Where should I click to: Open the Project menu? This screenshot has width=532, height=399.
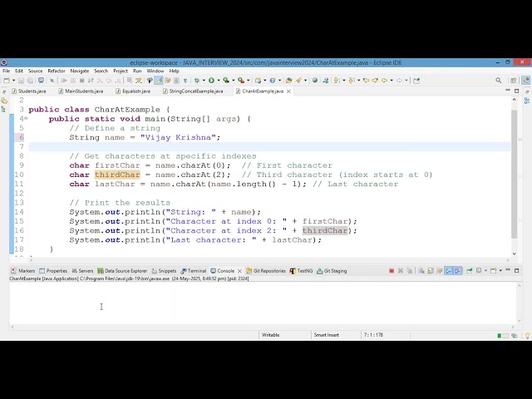[121, 71]
